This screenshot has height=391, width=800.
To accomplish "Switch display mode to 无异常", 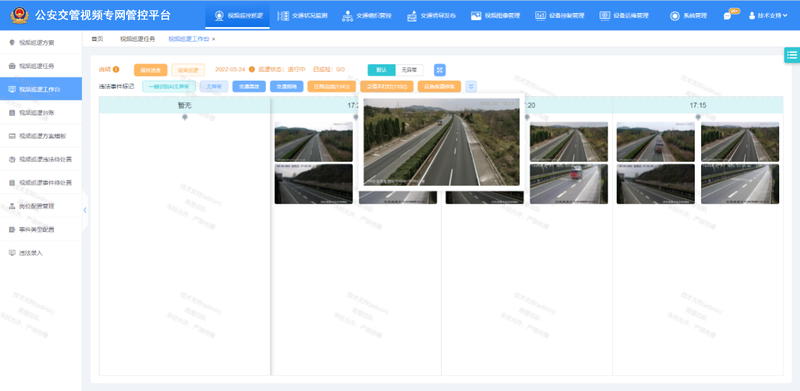I will [x=409, y=70].
